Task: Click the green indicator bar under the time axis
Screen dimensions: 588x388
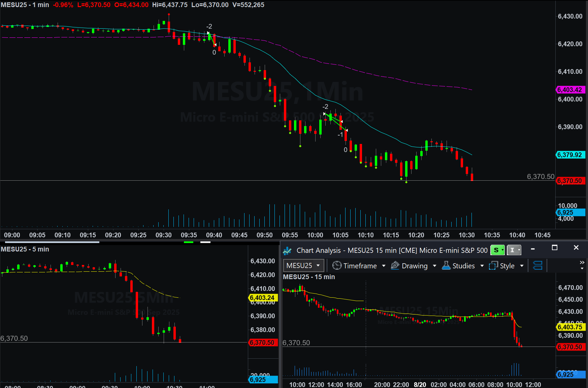Action: (x=189, y=242)
